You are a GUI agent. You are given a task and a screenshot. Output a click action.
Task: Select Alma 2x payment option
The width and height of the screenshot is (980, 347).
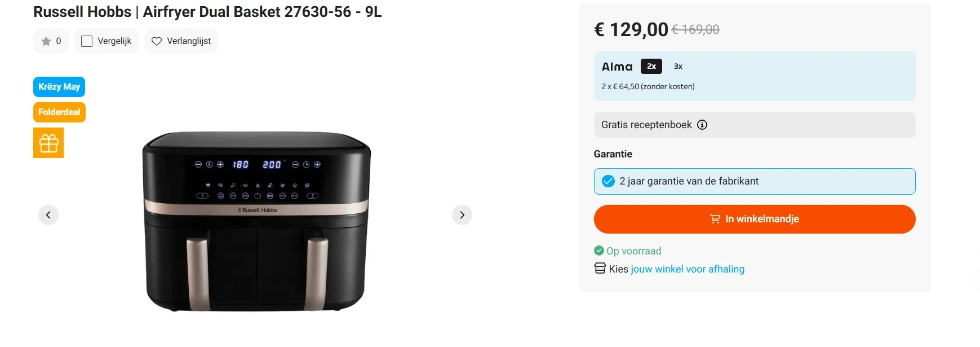coord(651,67)
